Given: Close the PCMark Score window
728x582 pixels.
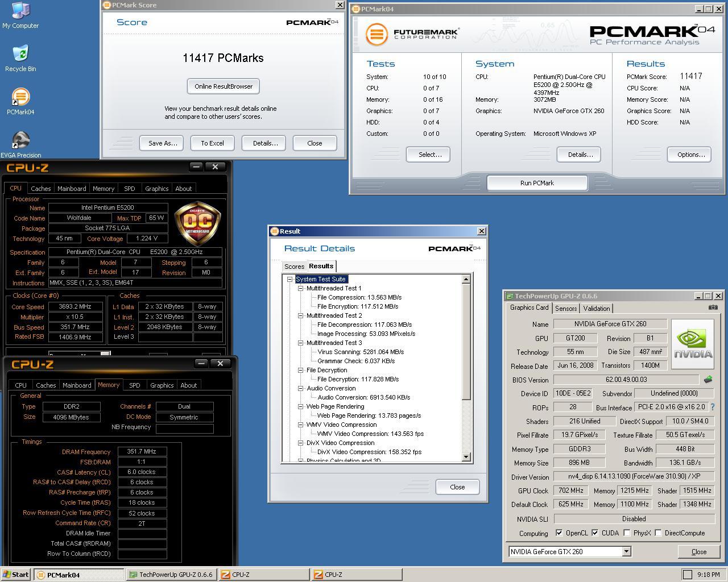Looking at the screenshot, I should coord(340,5).
